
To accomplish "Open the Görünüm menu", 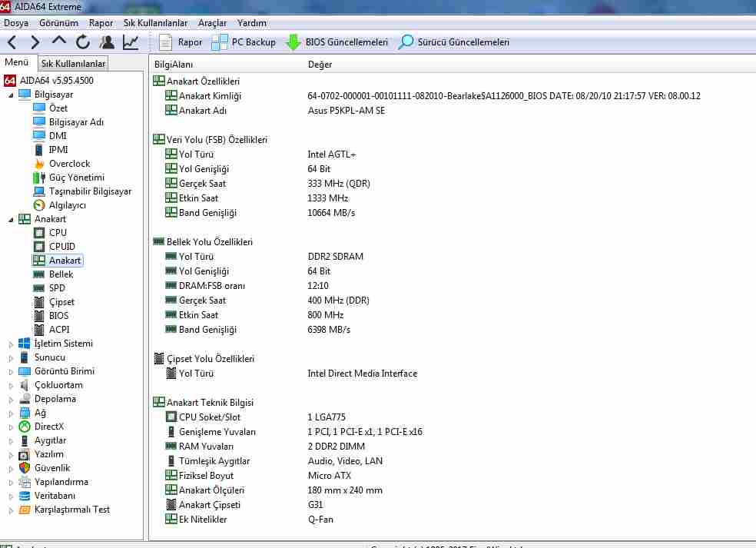I will [x=58, y=23].
